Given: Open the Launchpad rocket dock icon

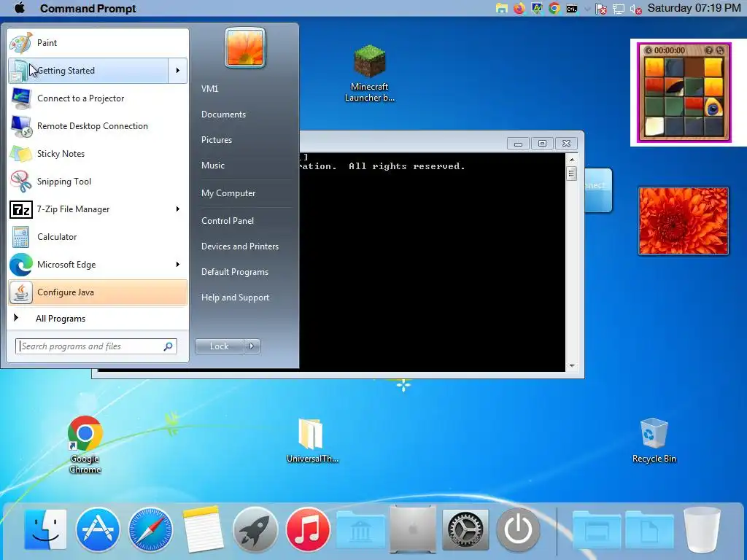Looking at the screenshot, I should (x=255, y=529).
